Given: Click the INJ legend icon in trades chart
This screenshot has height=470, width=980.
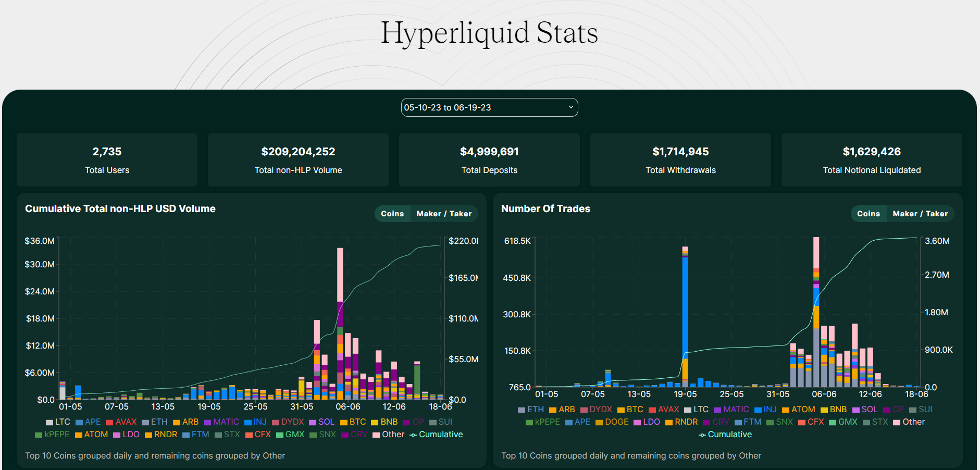Looking at the screenshot, I should [758, 410].
